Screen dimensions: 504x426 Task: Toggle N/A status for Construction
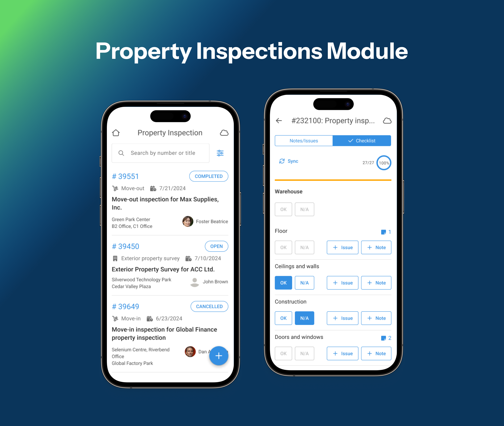304,319
